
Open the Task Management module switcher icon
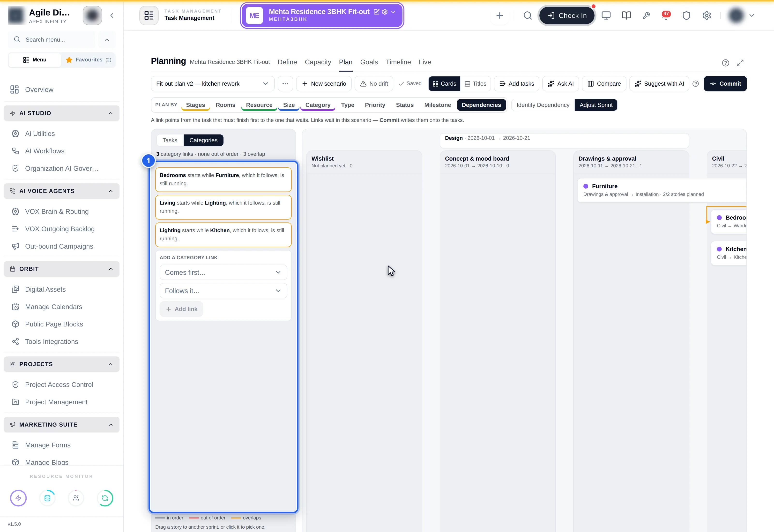[149, 15]
